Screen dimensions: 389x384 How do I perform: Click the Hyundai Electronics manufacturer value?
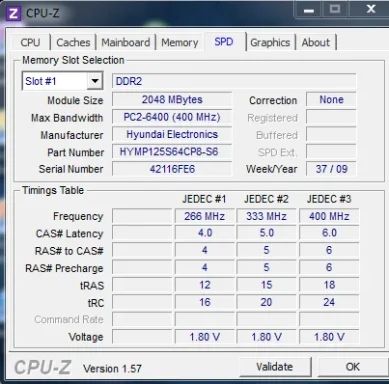(172, 134)
